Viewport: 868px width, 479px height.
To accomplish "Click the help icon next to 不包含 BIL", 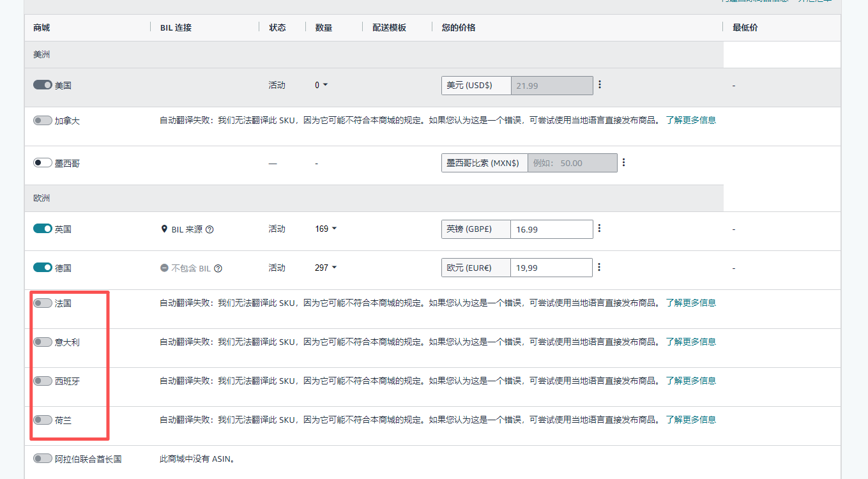I will tap(218, 269).
